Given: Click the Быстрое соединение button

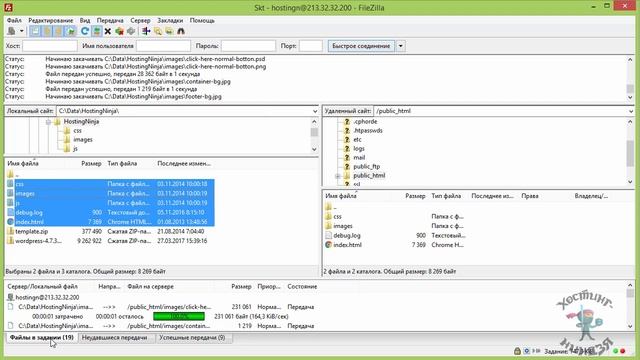Looking at the screenshot, I should [361, 46].
